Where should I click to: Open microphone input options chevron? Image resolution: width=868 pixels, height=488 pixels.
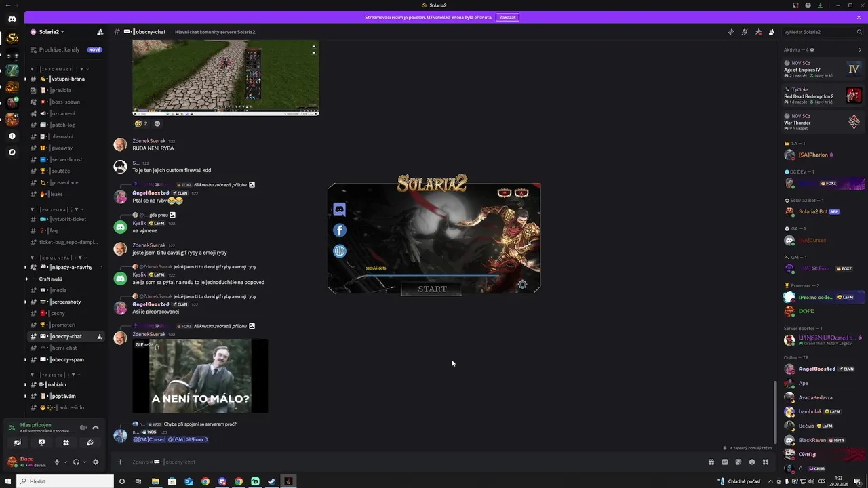[65, 462]
